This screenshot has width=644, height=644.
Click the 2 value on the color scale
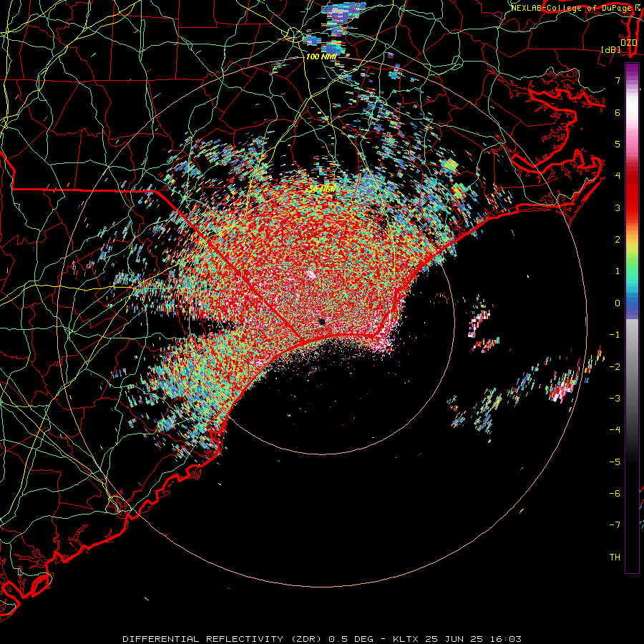tap(618, 240)
